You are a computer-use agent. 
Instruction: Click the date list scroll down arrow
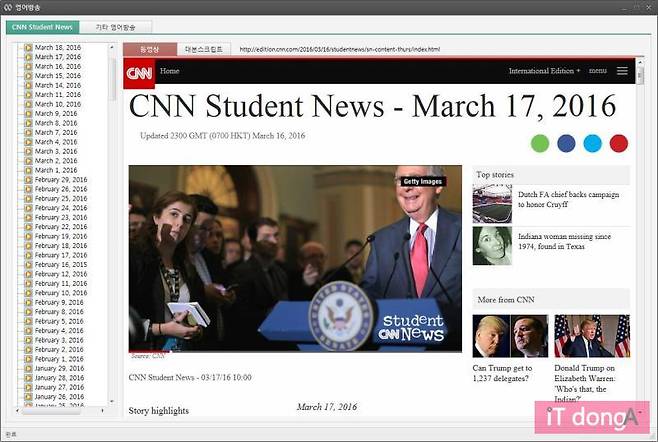coord(112,401)
